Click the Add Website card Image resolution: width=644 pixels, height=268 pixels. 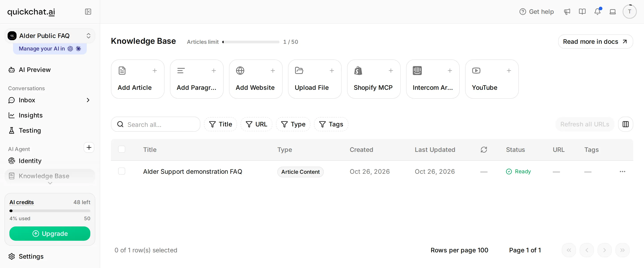256,79
